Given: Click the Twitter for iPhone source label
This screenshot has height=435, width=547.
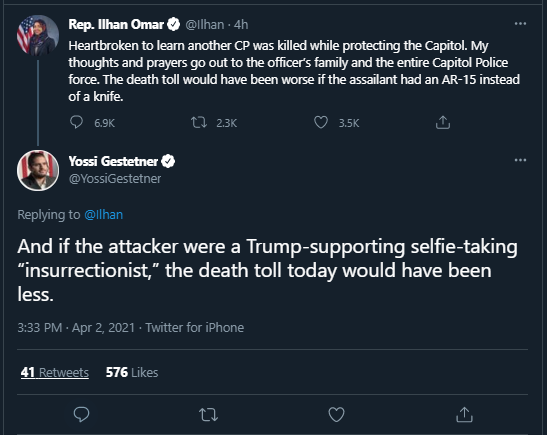Looking at the screenshot, I should pos(195,328).
